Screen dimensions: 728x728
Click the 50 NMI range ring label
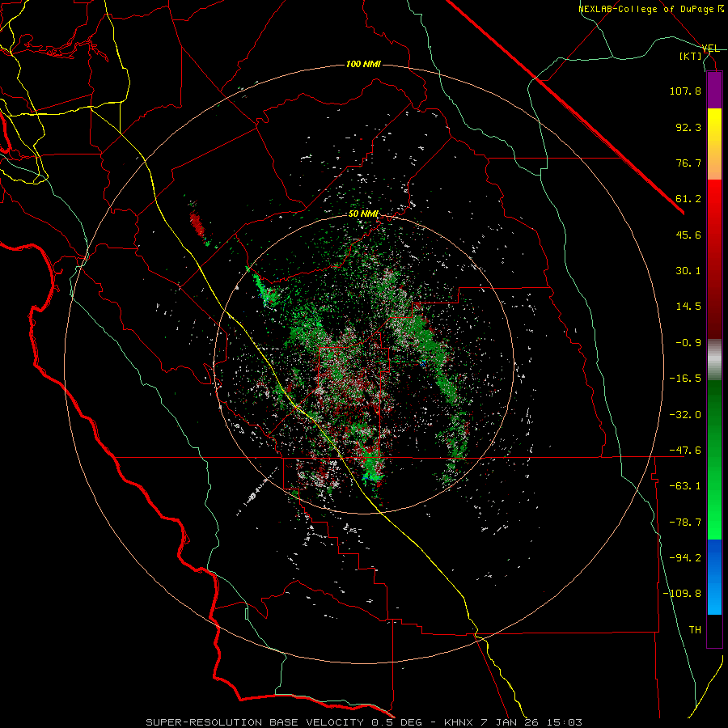363,214
